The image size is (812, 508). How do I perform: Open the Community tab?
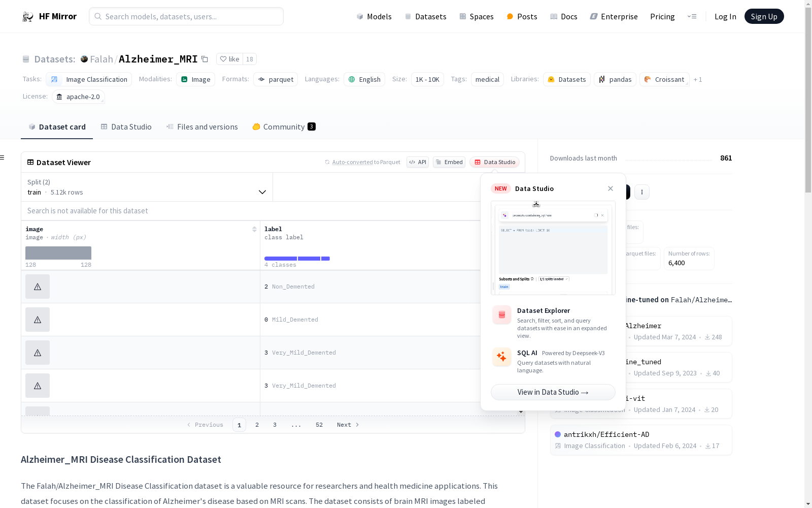[x=284, y=127]
